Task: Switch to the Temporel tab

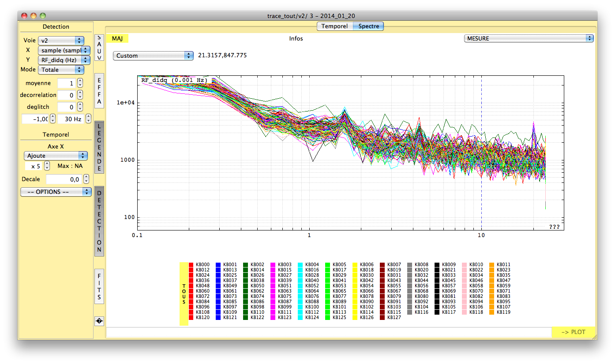Action: pyautogui.click(x=334, y=26)
